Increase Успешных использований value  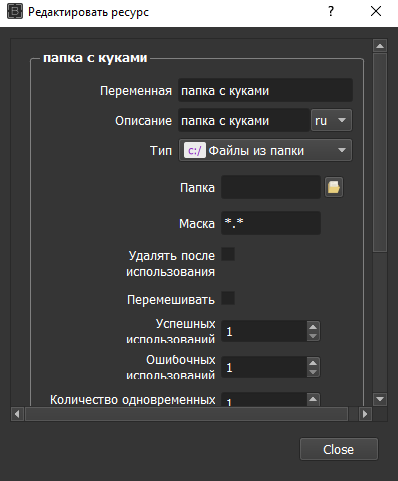313,327
